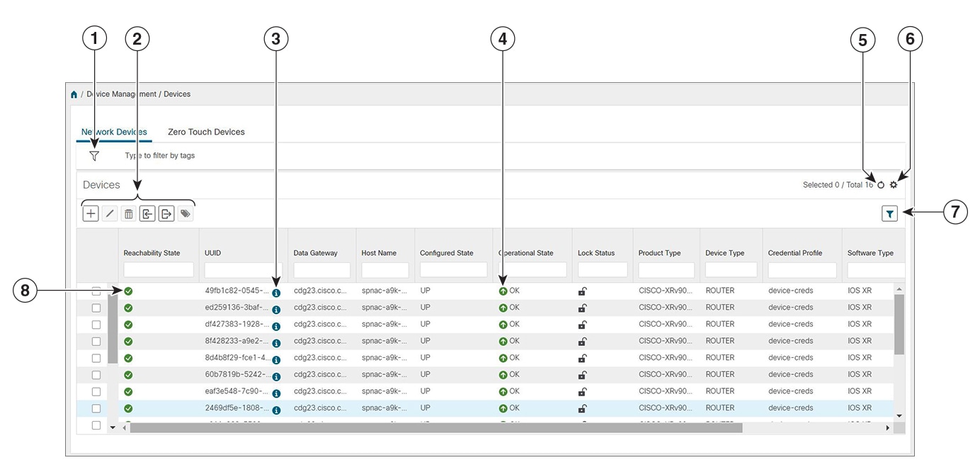Toggle the column filter button
Screen dimensions: 980x465
click(890, 213)
